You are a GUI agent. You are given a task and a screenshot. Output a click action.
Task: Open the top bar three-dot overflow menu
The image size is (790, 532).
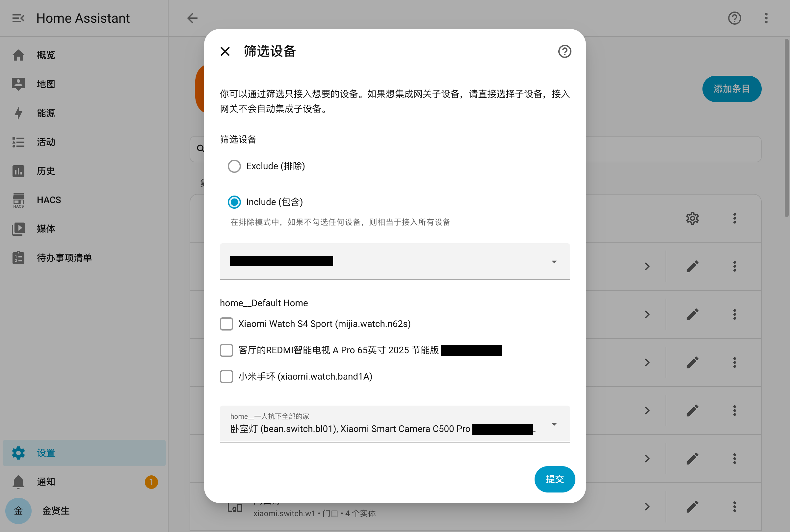[766, 18]
